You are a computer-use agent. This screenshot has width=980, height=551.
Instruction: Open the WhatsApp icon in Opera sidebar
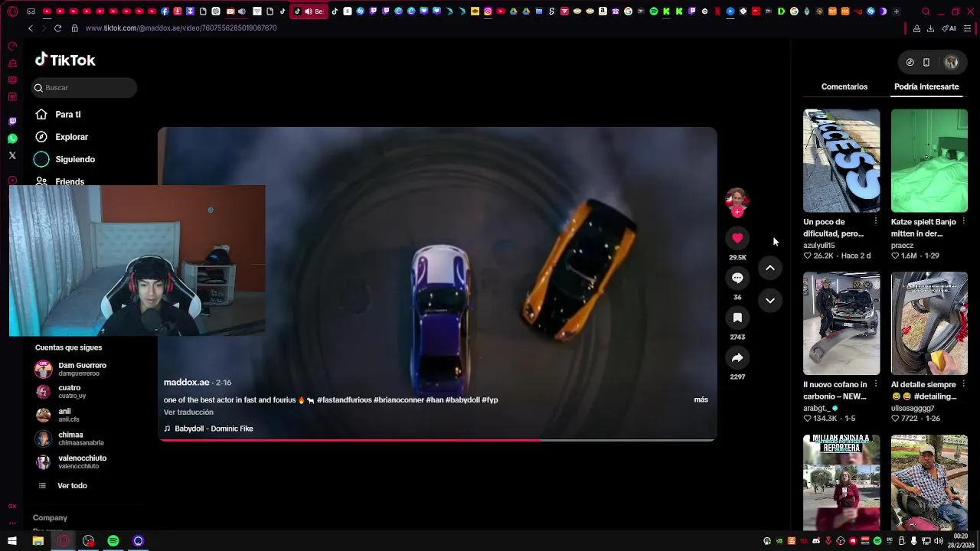(x=12, y=139)
